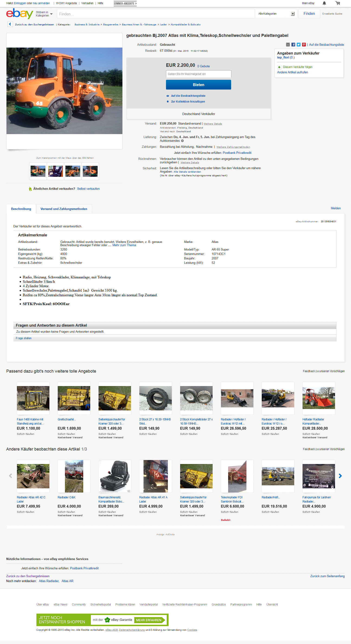This screenshot has height=644, width=351.
Task: Expand Stöbern in Kategorien dropdown
Action: (44, 14)
